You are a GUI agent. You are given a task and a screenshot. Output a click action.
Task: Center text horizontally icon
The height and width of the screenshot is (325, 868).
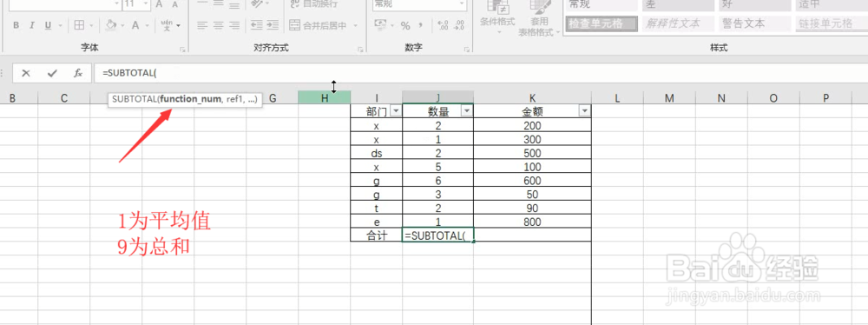coord(219,25)
